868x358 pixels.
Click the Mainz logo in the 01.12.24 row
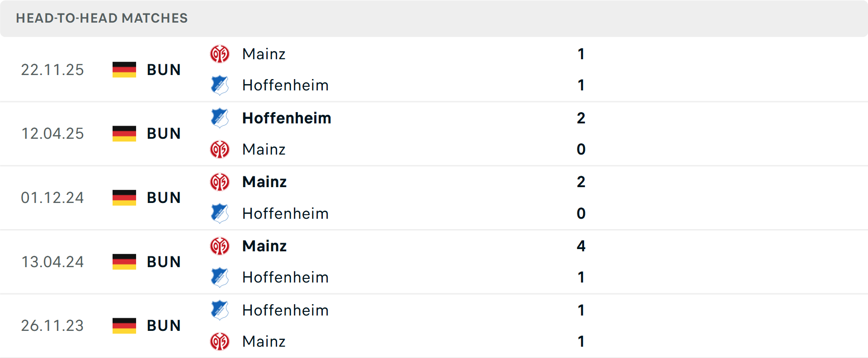point(220,182)
